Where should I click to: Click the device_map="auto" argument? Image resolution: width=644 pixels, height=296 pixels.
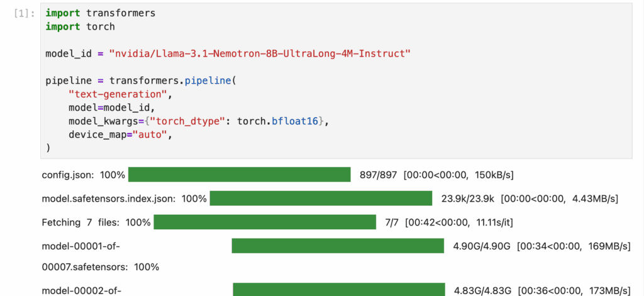[x=119, y=134]
